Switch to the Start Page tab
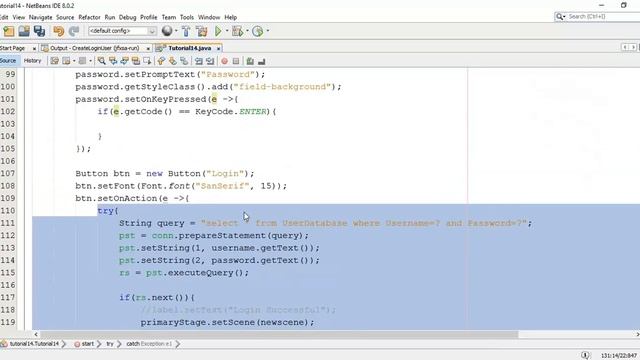The width and height of the screenshot is (640, 360). point(13,48)
